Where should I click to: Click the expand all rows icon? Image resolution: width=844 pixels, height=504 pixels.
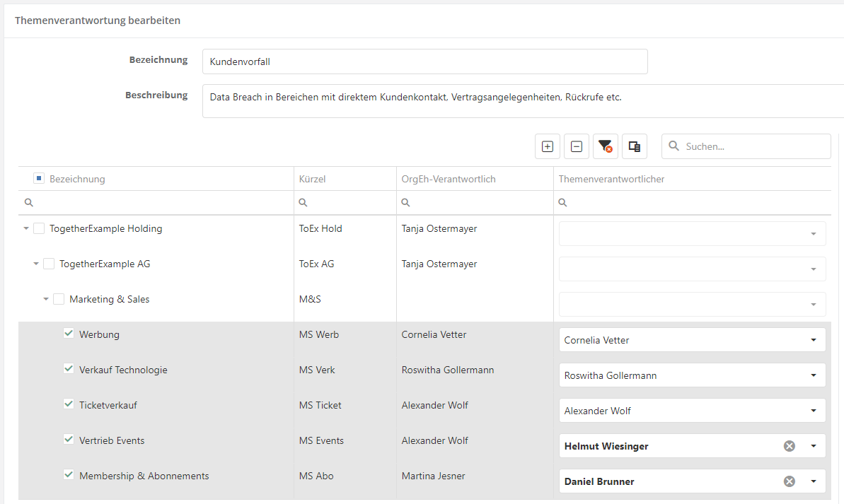tap(547, 146)
